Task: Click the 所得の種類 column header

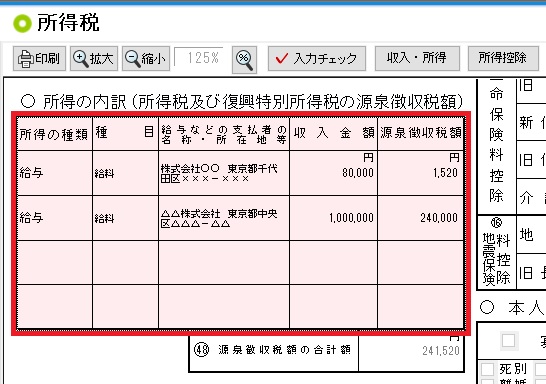Action: pos(55,134)
